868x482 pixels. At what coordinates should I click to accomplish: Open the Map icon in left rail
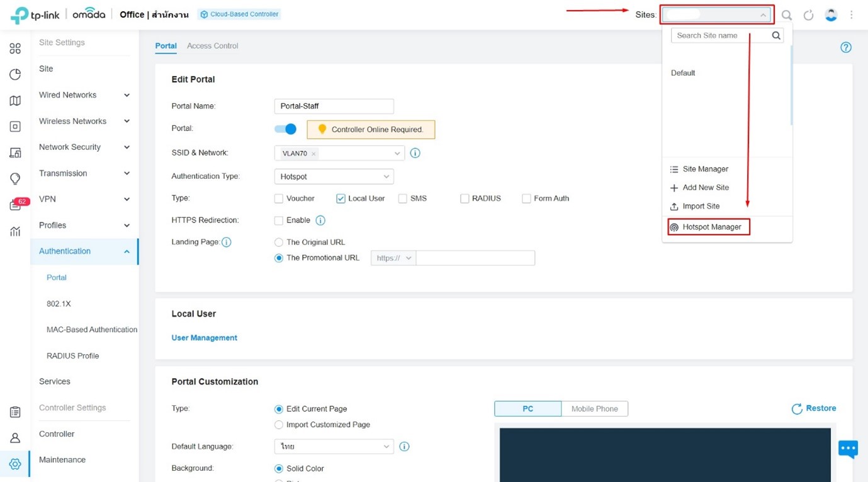[15, 101]
